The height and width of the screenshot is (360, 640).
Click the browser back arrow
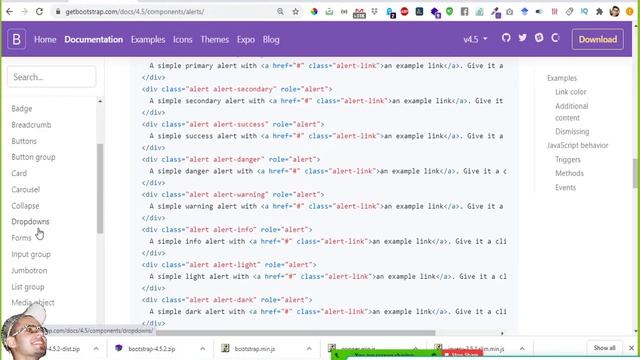9,12
